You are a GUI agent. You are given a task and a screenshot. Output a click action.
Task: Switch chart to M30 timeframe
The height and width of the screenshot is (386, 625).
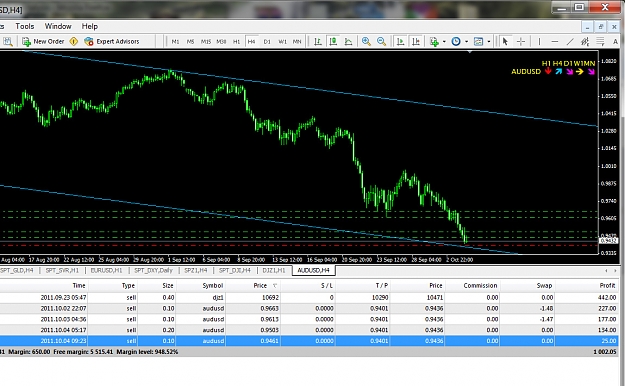[x=221, y=41]
